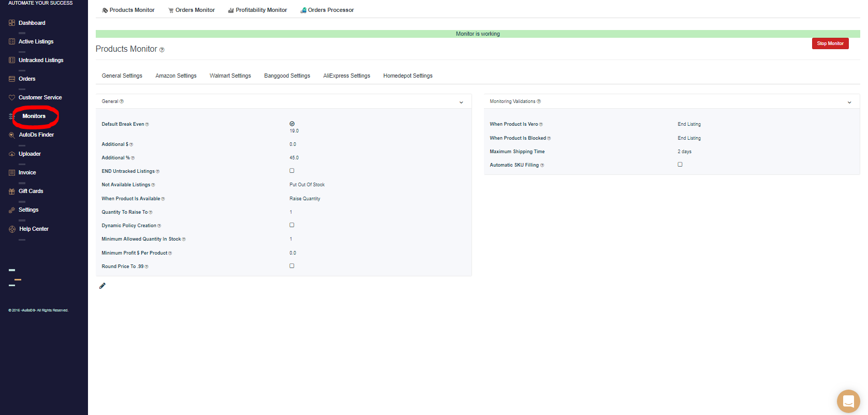Select Homedepot Settings tab
Viewport: 868px width, 415px height.
[408, 76]
